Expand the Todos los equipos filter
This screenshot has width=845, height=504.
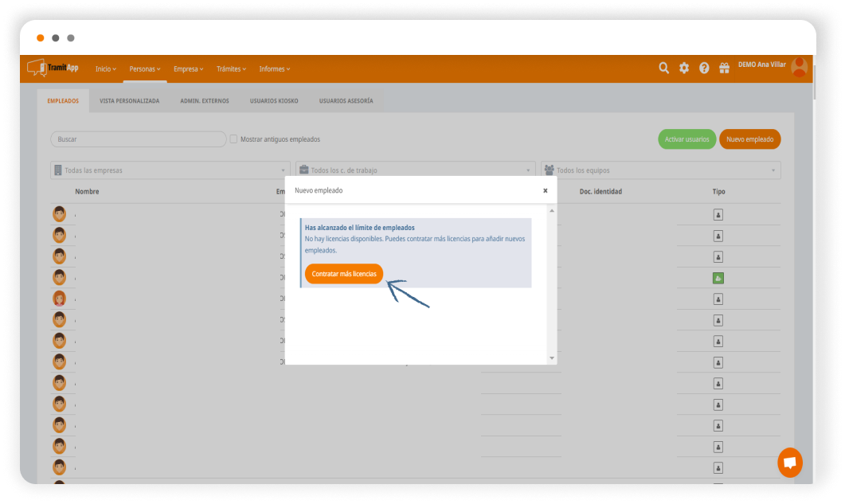(x=660, y=170)
